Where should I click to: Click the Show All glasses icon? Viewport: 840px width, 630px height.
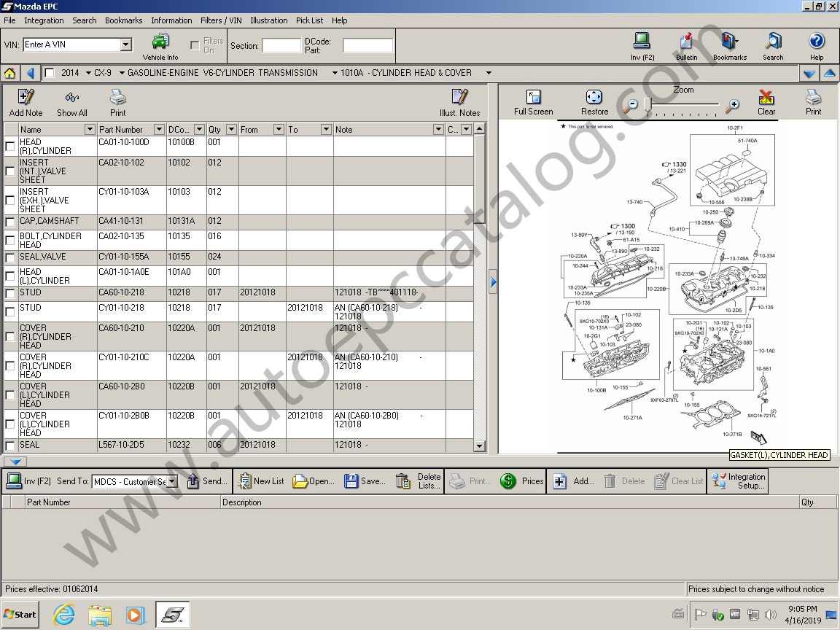[x=71, y=103]
